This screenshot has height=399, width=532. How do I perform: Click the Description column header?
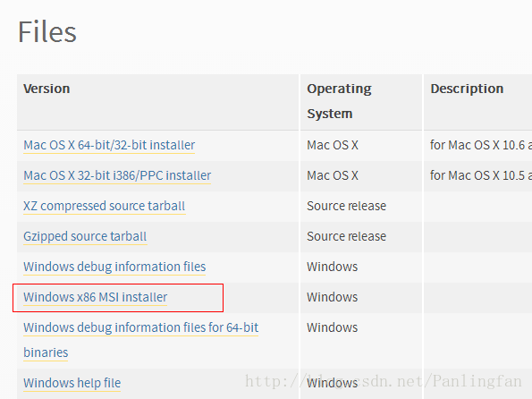click(x=467, y=89)
